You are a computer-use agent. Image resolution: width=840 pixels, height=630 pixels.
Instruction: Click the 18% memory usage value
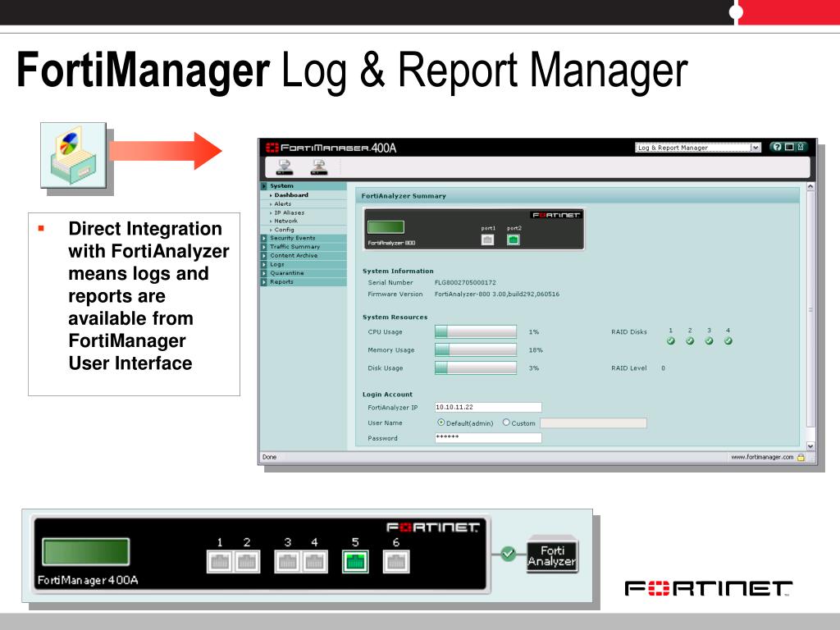coord(536,349)
